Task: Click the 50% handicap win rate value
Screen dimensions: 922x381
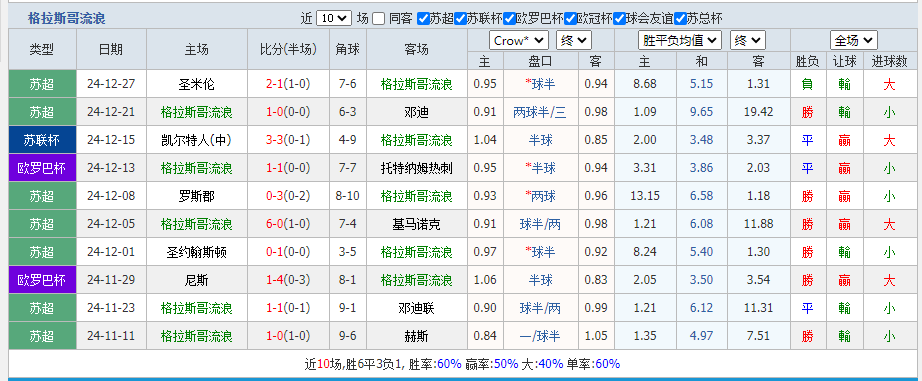Action: [x=506, y=364]
